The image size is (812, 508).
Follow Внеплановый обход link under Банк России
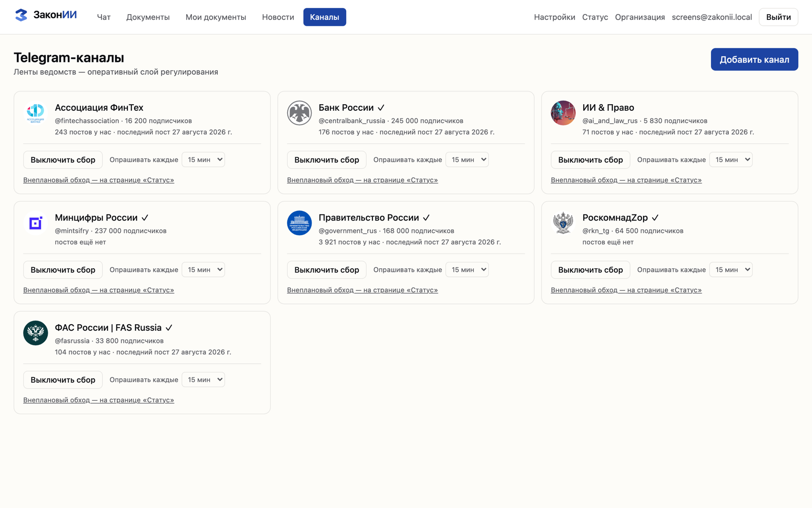[363, 180]
